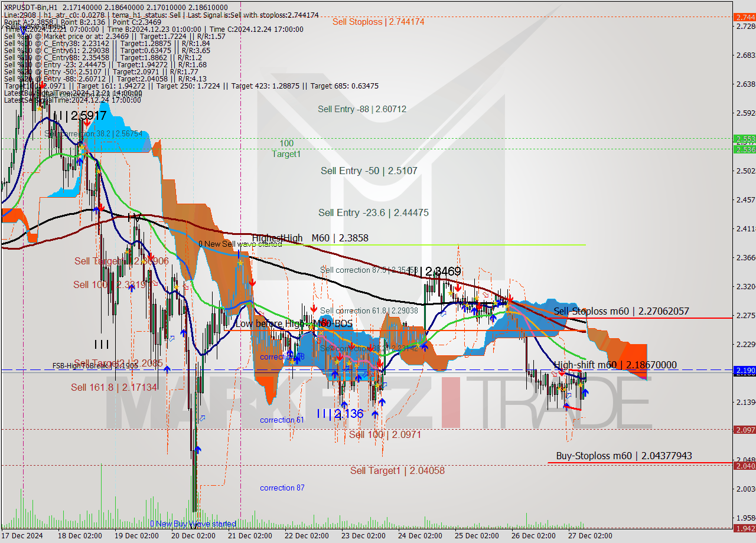The height and width of the screenshot is (543, 756).
Task: Click the 'Sell Target2 | 2.2085' label
Action: click(x=118, y=363)
